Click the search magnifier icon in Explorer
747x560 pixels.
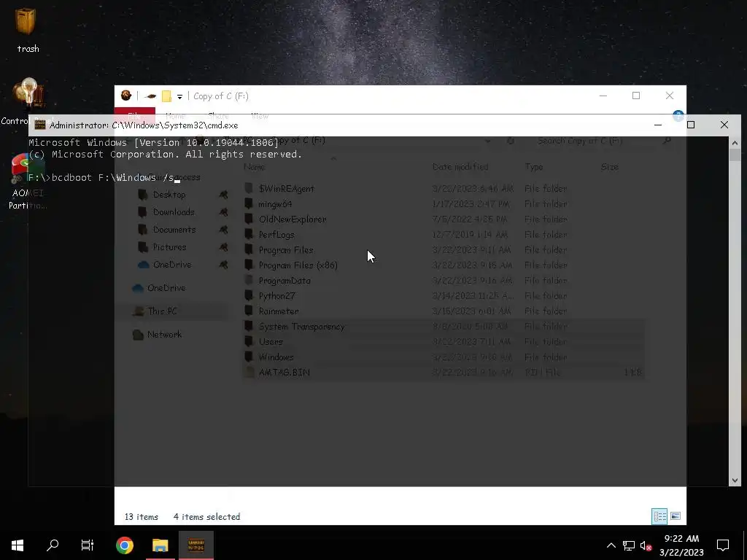tap(667, 141)
